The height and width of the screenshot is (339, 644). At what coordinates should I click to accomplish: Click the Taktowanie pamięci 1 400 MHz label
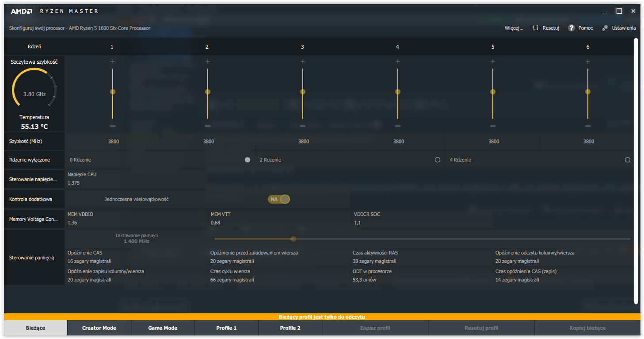click(x=137, y=239)
